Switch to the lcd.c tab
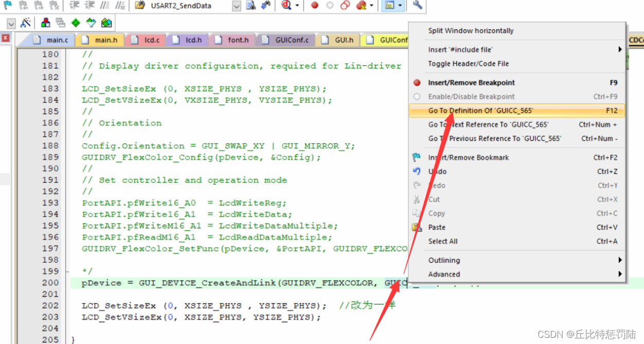The height and width of the screenshot is (344, 644). tap(146, 40)
